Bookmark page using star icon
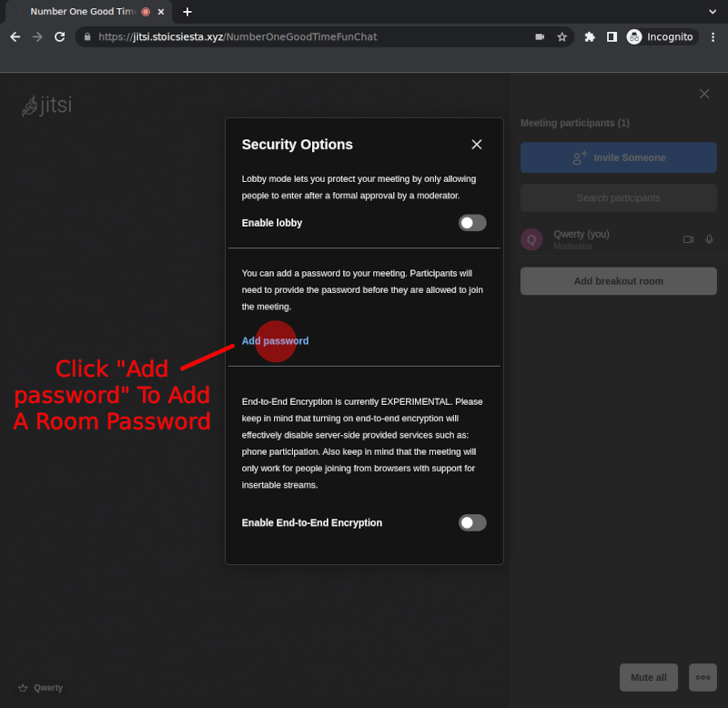728x708 pixels. 562,37
